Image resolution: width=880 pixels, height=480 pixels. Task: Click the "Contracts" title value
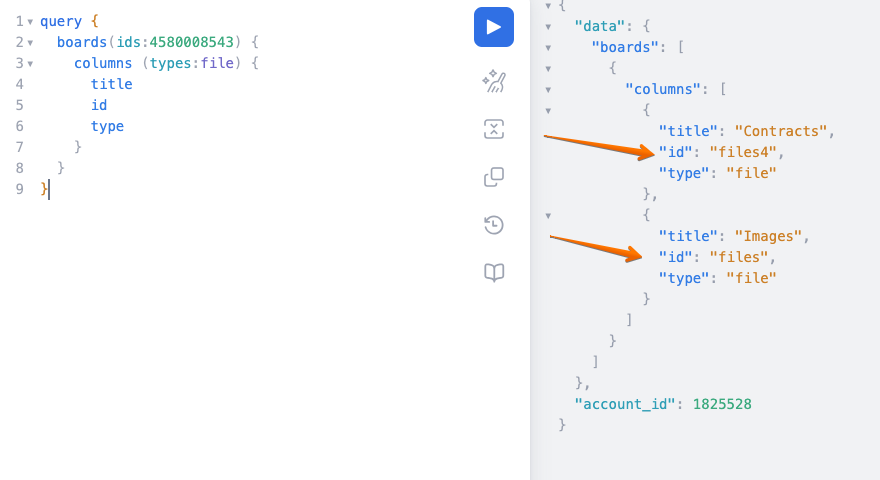point(781,131)
